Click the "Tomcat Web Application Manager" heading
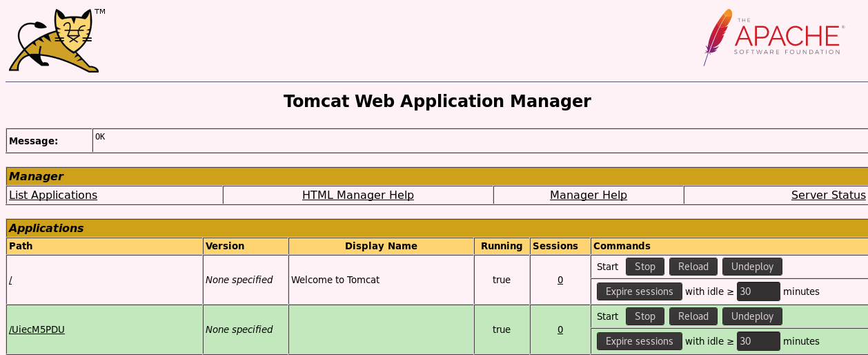This screenshot has width=868, height=355. [437, 101]
